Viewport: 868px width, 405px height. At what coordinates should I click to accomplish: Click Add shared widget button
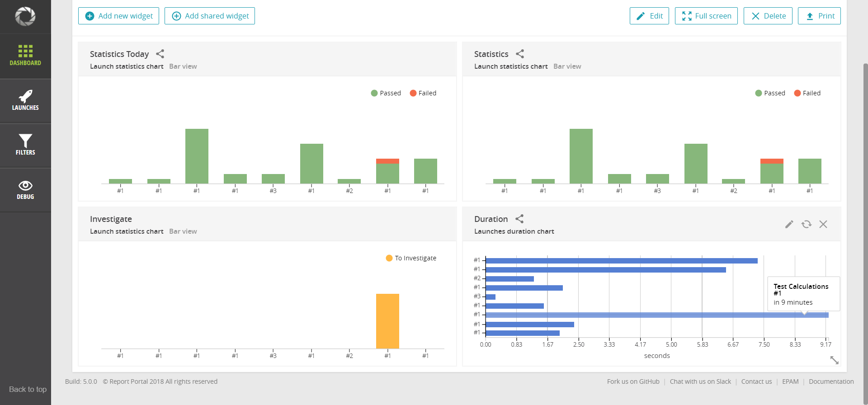tap(210, 16)
